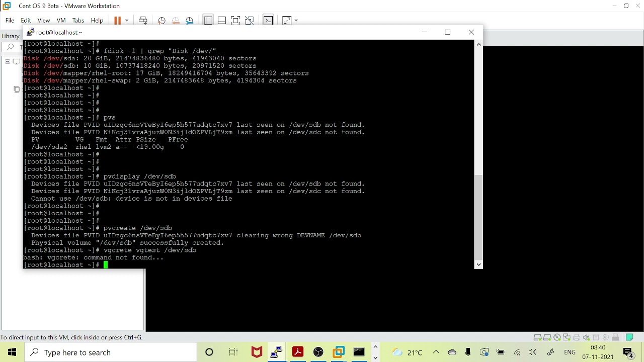Enter full screen mode

pos(236,21)
